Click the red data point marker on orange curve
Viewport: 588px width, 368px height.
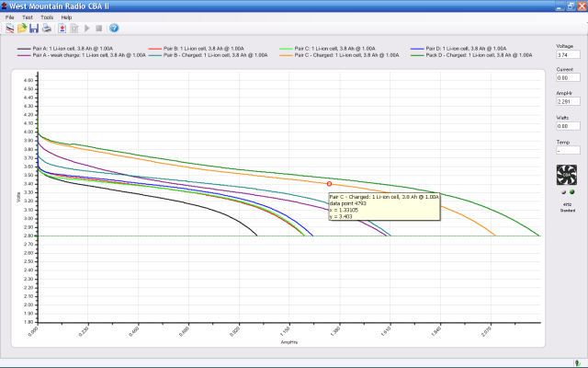click(329, 184)
